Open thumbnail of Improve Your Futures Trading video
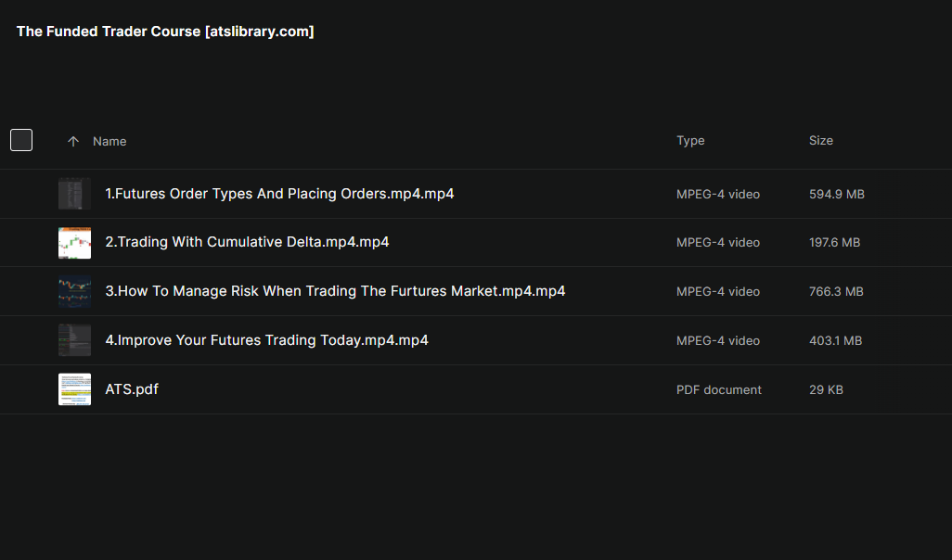952x560 pixels. tap(74, 340)
